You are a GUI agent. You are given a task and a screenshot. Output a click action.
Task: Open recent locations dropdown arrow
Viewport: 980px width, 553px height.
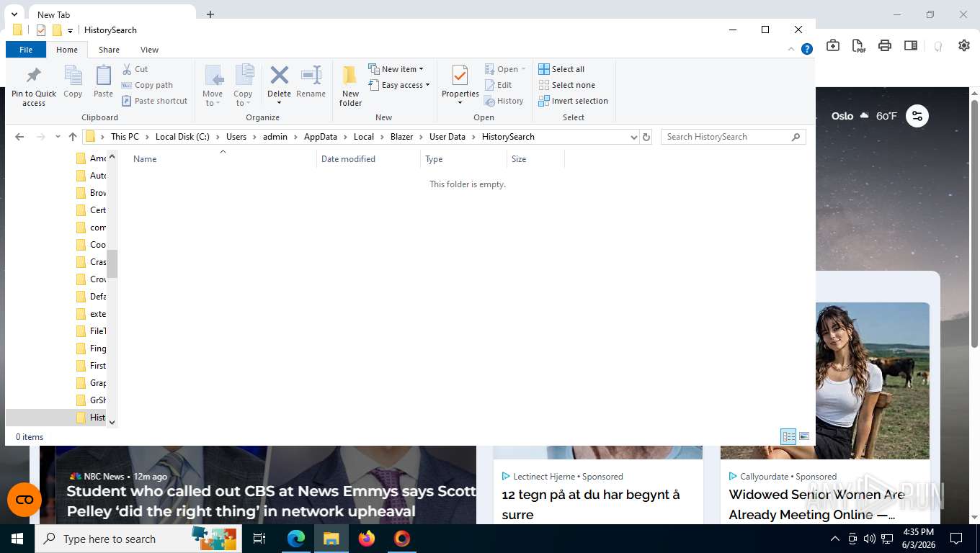click(x=58, y=137)
